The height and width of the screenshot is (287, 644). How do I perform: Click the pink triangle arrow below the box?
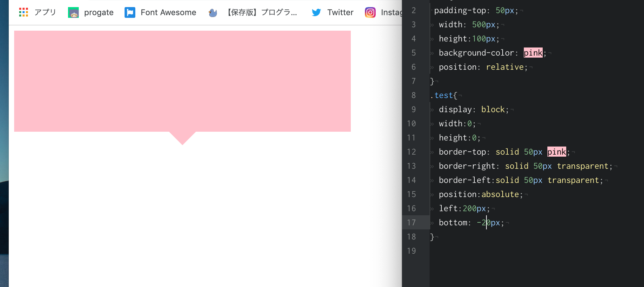click(182, 138)
